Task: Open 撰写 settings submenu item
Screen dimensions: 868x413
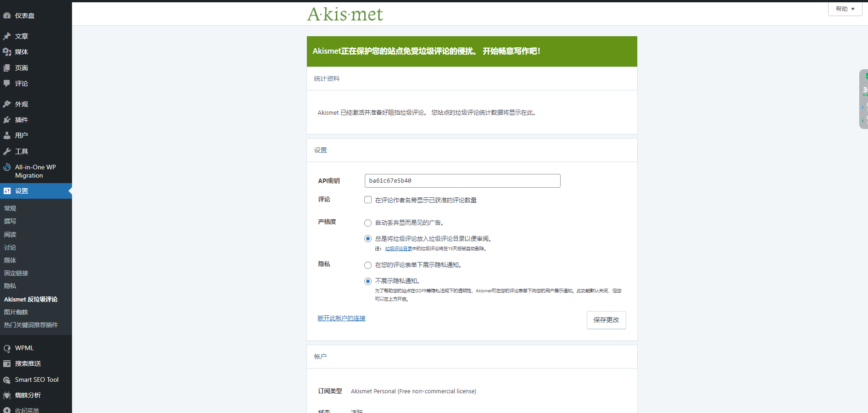Action: pos(10,221)
